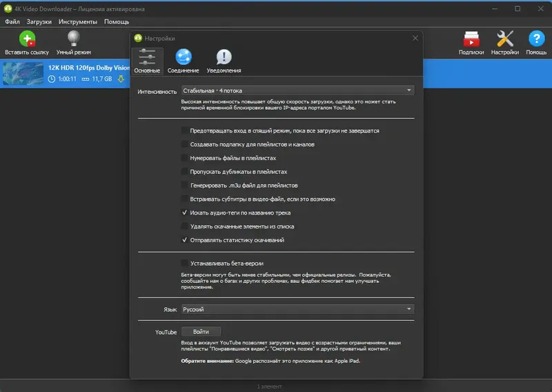This screenshot has height=392, width=552.
Task: Uncheck Отправлять статистику скачиваний
Action: click(x=184, y=240)
